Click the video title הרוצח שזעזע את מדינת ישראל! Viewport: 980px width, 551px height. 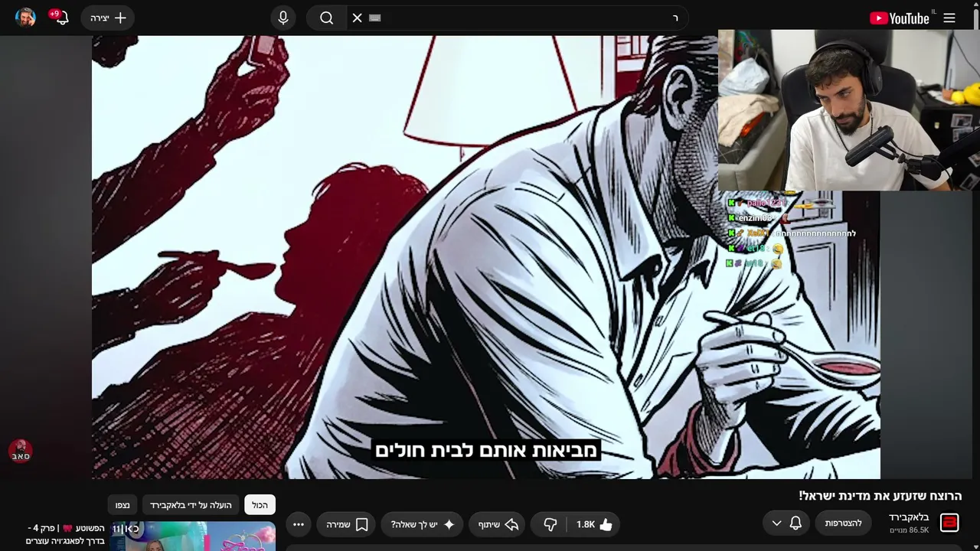coord(880,496)
